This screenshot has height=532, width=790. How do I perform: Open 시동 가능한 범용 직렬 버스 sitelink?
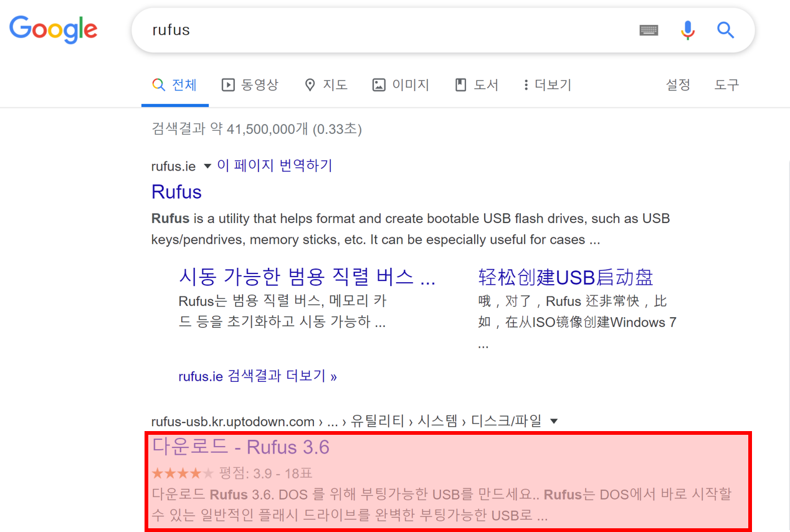307,277
